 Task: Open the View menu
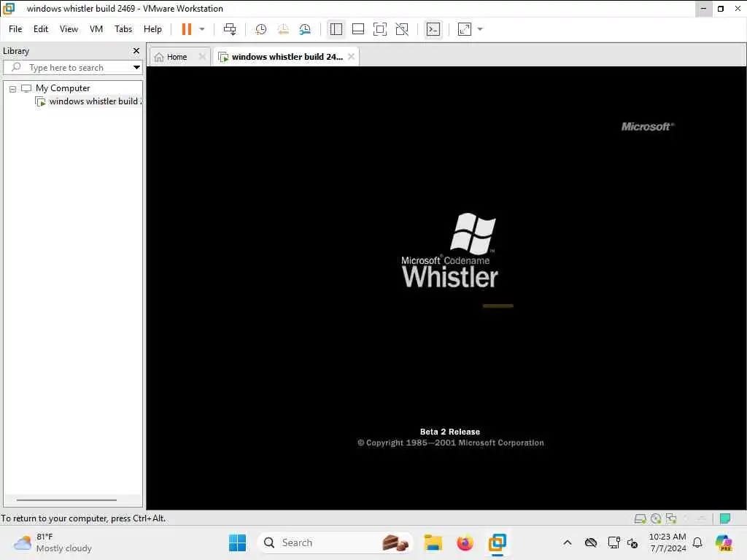point(69,29)
